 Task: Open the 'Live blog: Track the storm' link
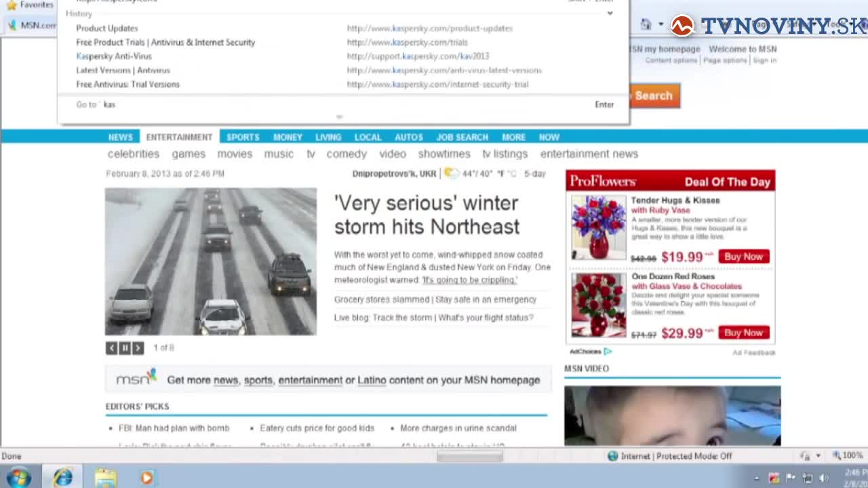tap(383, 318)
